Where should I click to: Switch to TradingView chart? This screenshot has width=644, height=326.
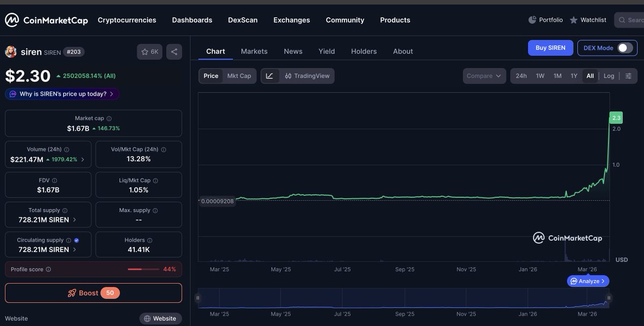point(307,76)
